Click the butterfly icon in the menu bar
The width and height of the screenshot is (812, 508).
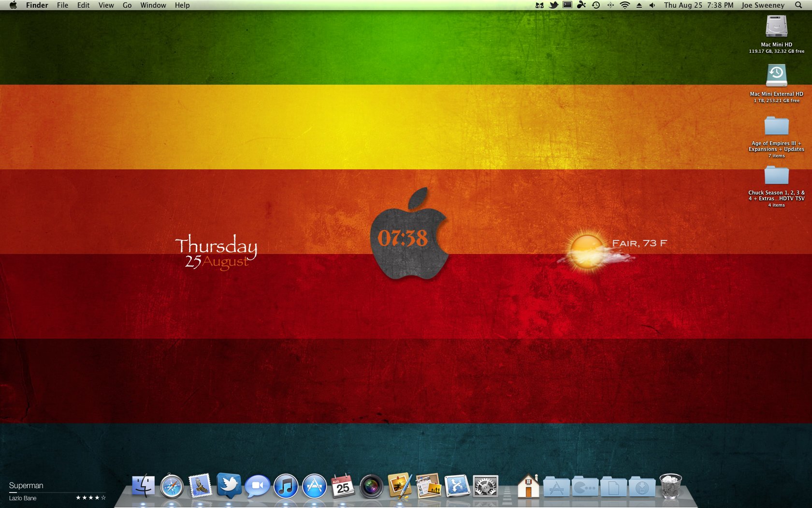(539, 5)
